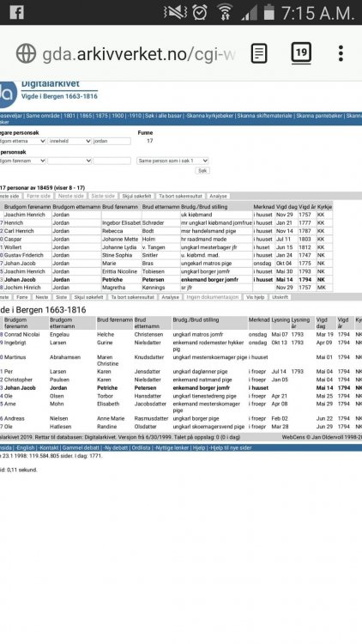This screenshot has width=362, height=644.
Task: Tap the alarm clock status icon
Action: 200,12
